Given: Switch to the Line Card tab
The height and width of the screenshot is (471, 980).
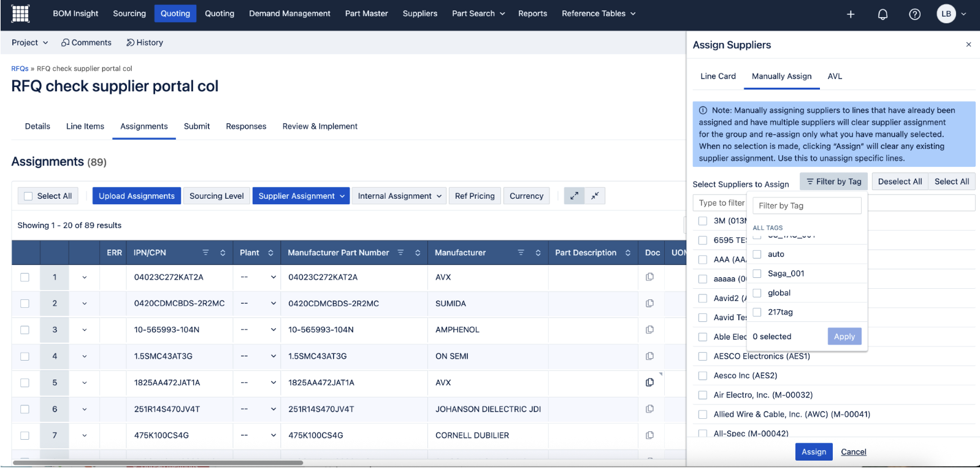Looking at the screenshot, I should pos(718,76).
